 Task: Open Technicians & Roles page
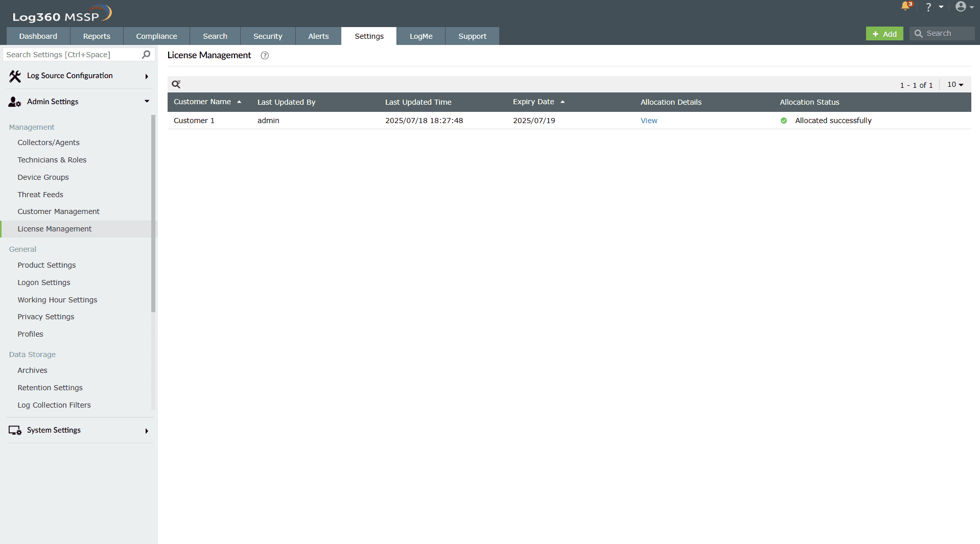(x=52, y=160)
